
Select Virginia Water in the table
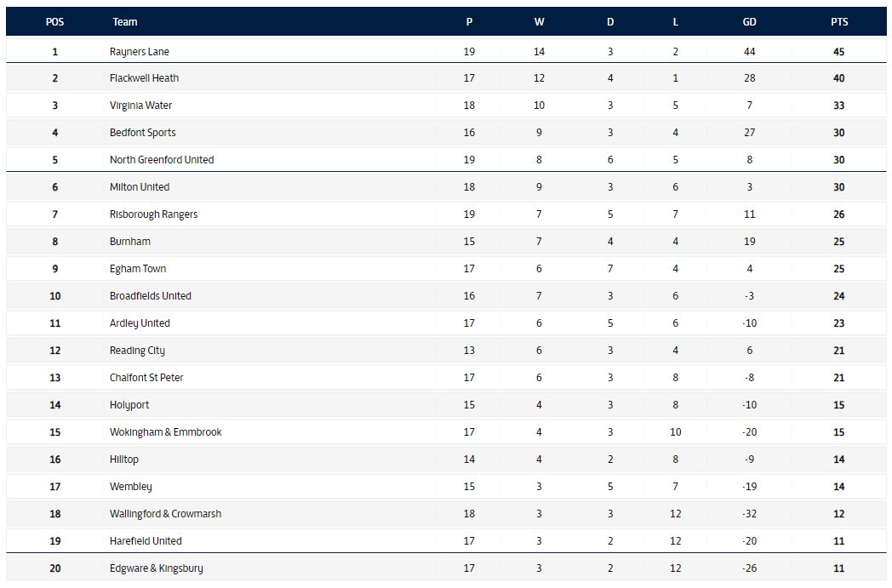click(140, 106)
